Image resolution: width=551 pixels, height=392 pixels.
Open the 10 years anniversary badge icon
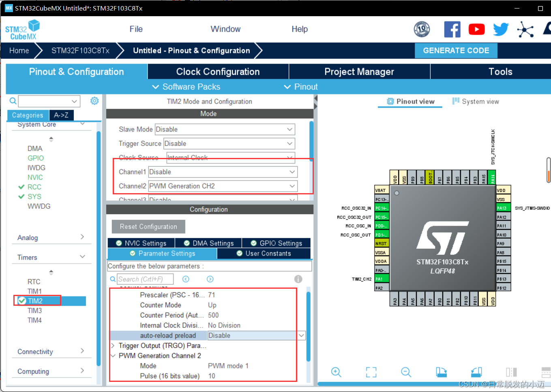pyautogui.click(x=422, y=29)
